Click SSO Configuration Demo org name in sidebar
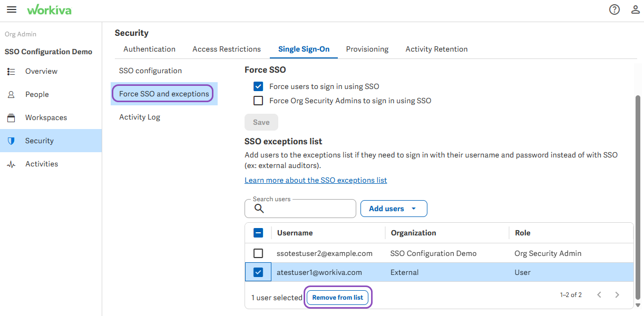644x316 pixels. 48,52
